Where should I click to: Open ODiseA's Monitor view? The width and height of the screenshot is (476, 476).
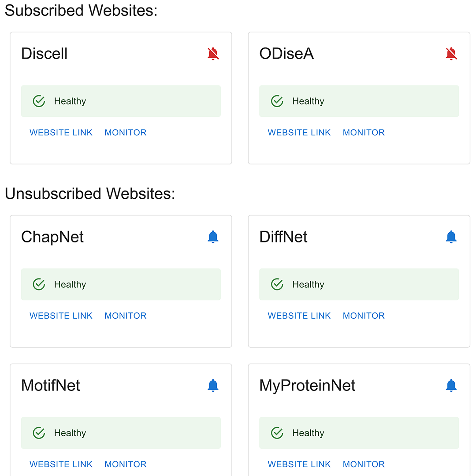click(x=364, y=133)
